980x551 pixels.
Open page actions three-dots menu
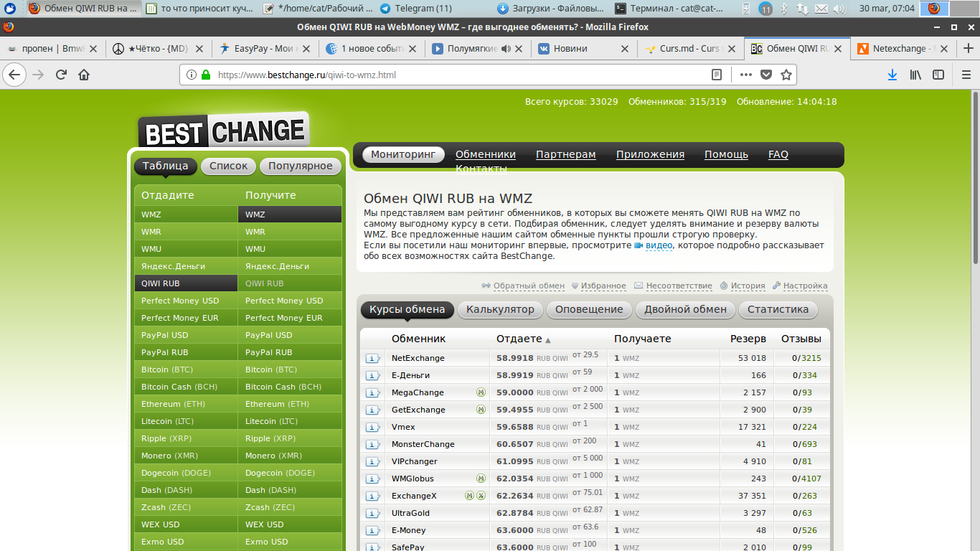[746, 75]
